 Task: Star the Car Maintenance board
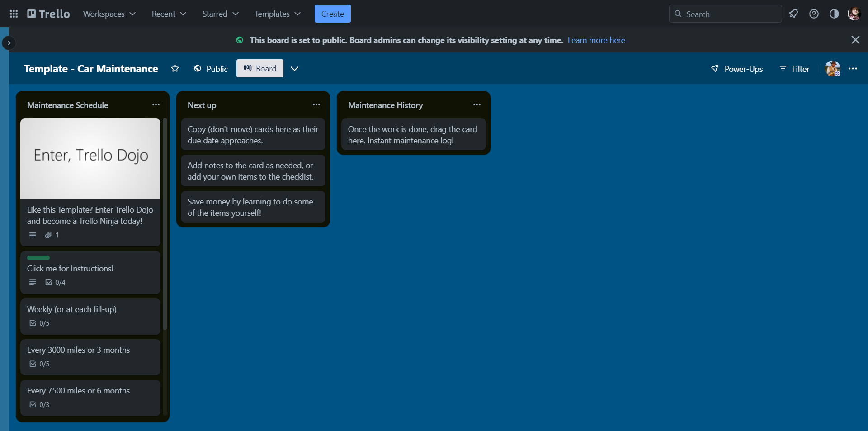coord(175,69)
